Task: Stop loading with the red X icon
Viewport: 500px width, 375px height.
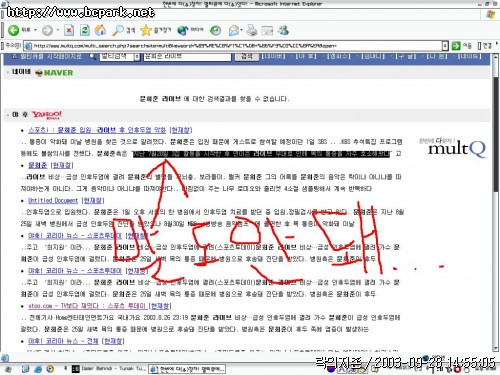Action: (x=69, y=30)
